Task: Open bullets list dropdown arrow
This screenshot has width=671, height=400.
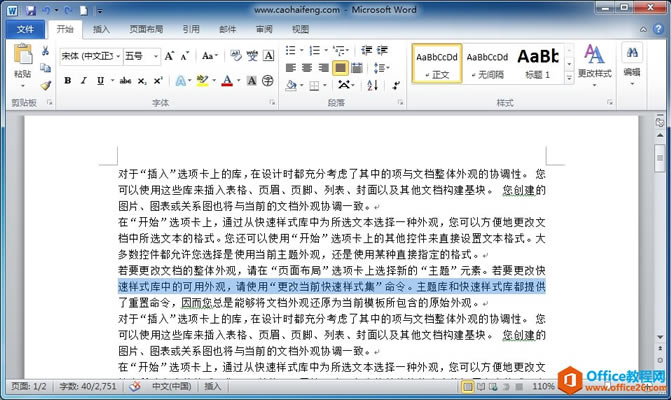Action: pos(301,50)
